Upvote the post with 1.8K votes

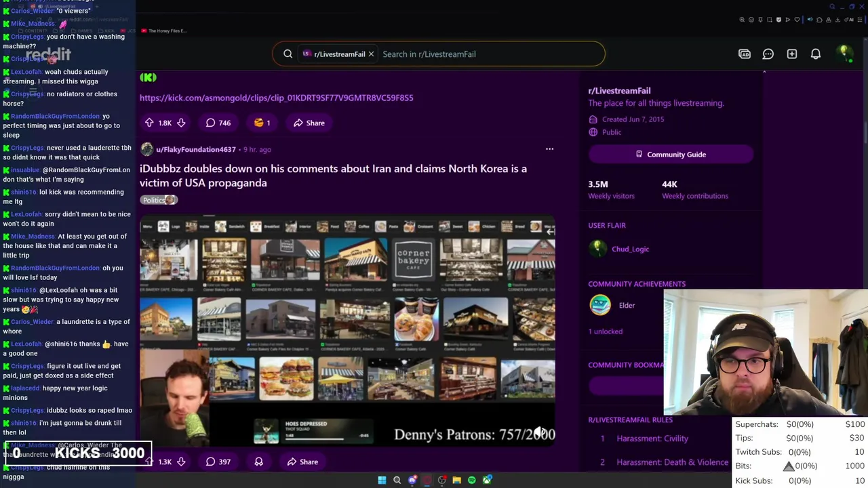coord(149,123)
